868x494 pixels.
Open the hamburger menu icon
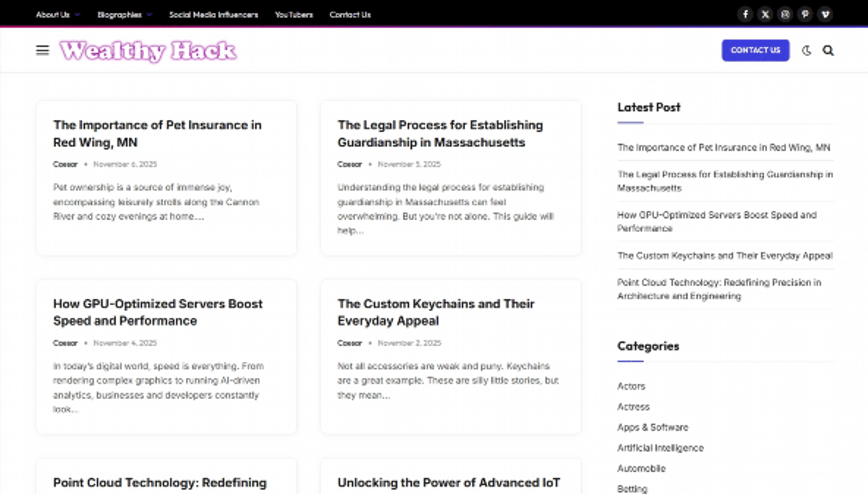click(x=43, y=51)
